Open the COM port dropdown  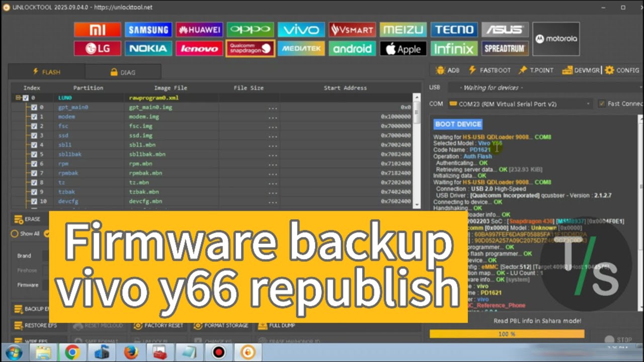point(520,104)
